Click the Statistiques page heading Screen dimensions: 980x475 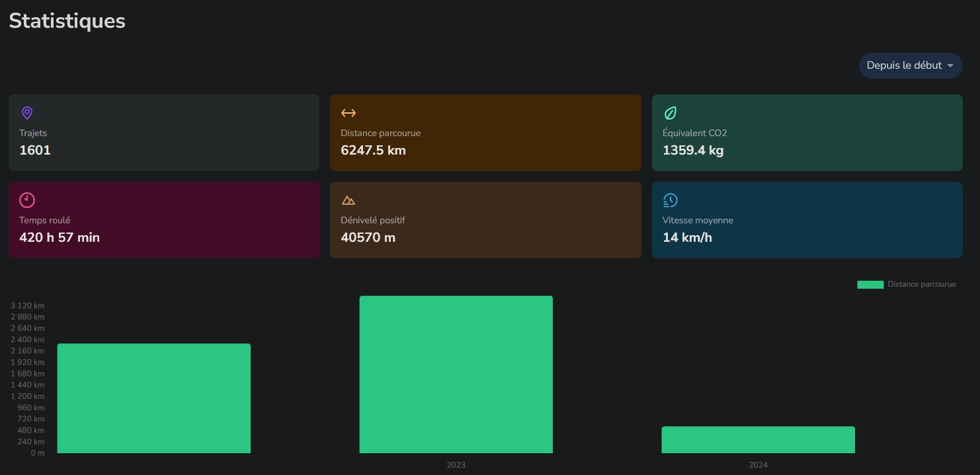coord(67,21)
